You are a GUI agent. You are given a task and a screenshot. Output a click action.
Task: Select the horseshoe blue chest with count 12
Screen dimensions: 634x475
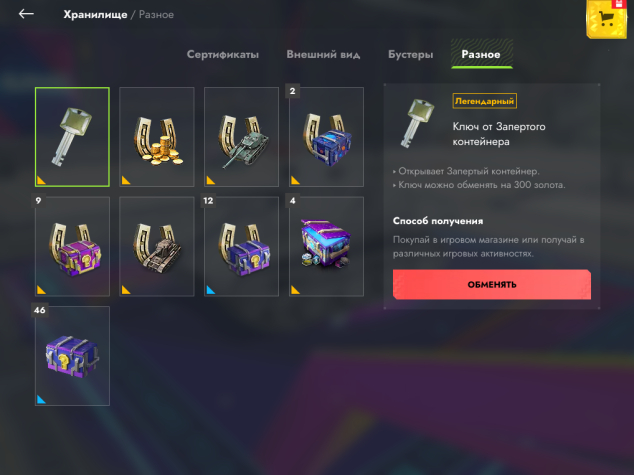tap(241, 247)
